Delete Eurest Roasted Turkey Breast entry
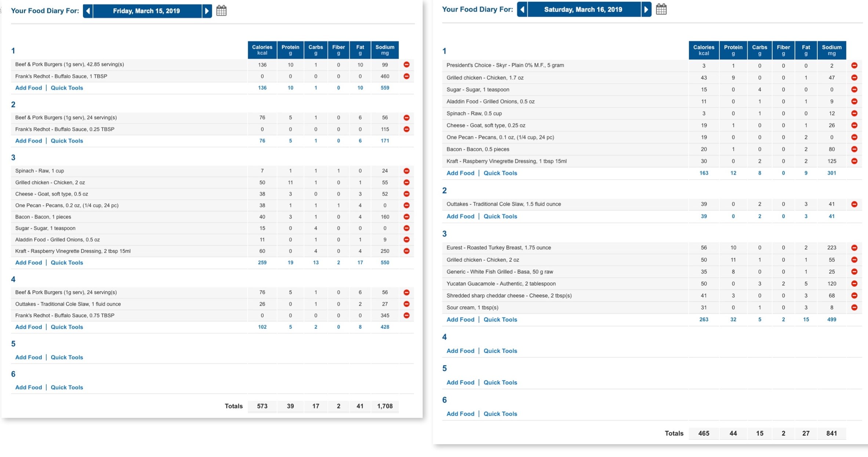This screenshot has height=457, width=868. click(x=854, y=248)
